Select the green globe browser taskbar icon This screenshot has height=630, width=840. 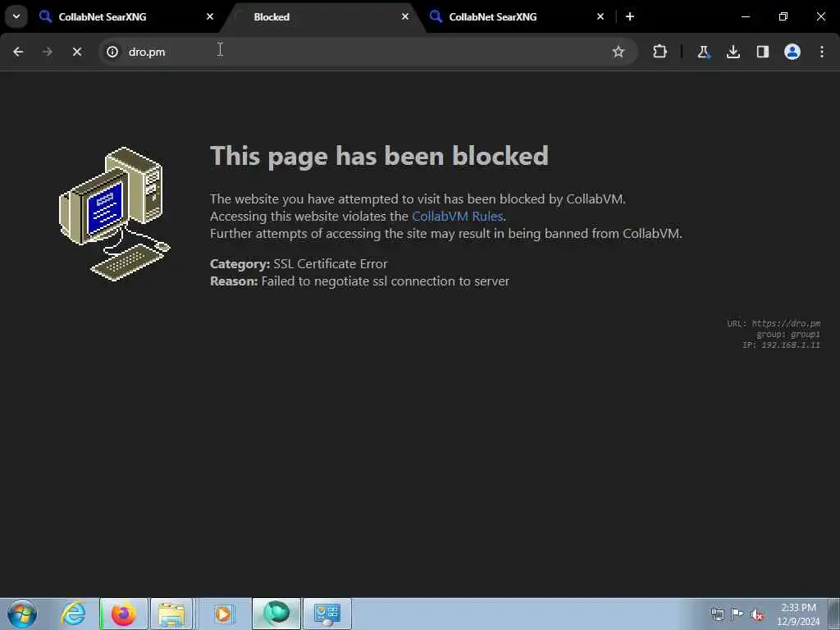tap(276, 614)
